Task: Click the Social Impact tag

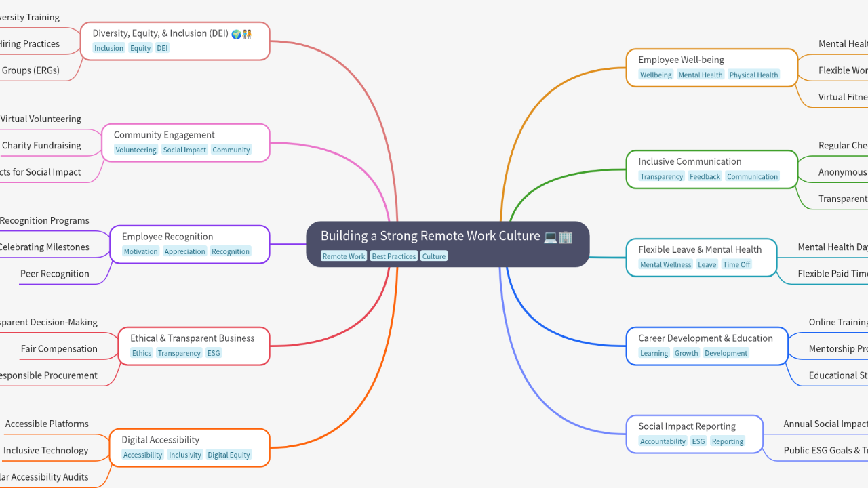Action: 184,150
